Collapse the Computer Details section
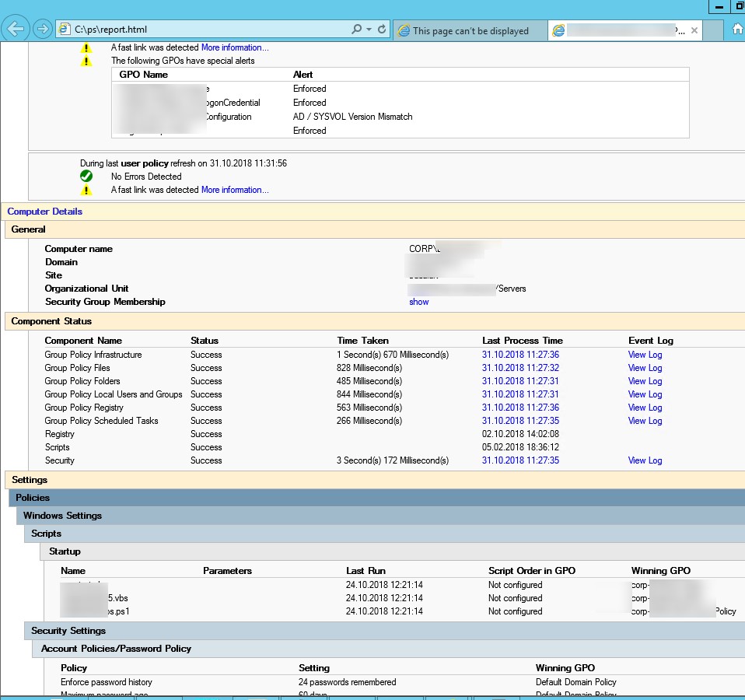This screenshot has height=700, width=745. (x=45, y=212)
